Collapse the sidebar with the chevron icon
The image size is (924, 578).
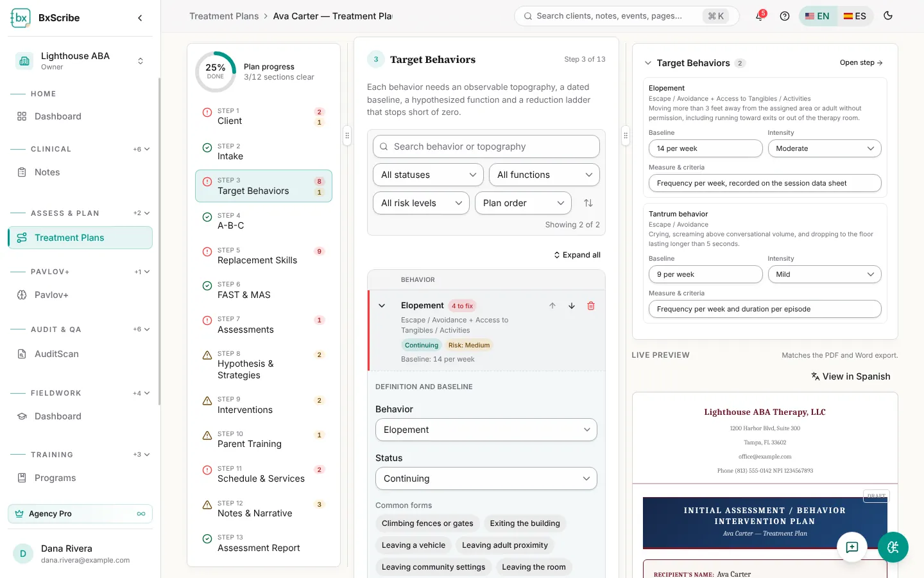(x=140, y=18)
